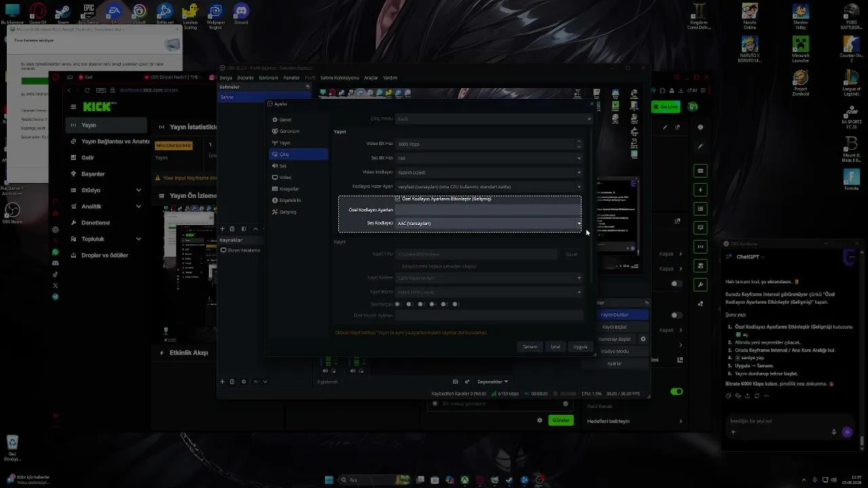Add a new scene under Sahneler
The image size is (868, 488).
pyautogui.click(x=222, y=229)
